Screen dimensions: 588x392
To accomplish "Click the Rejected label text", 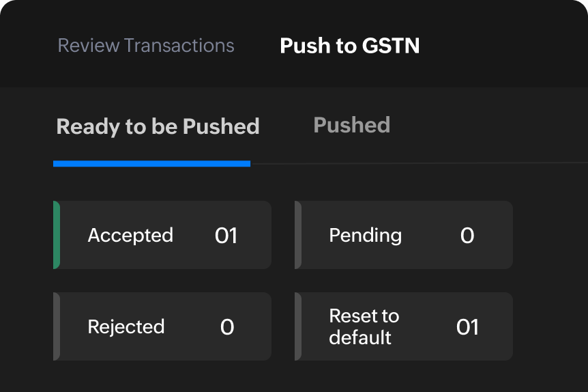I will pos(126,326).
